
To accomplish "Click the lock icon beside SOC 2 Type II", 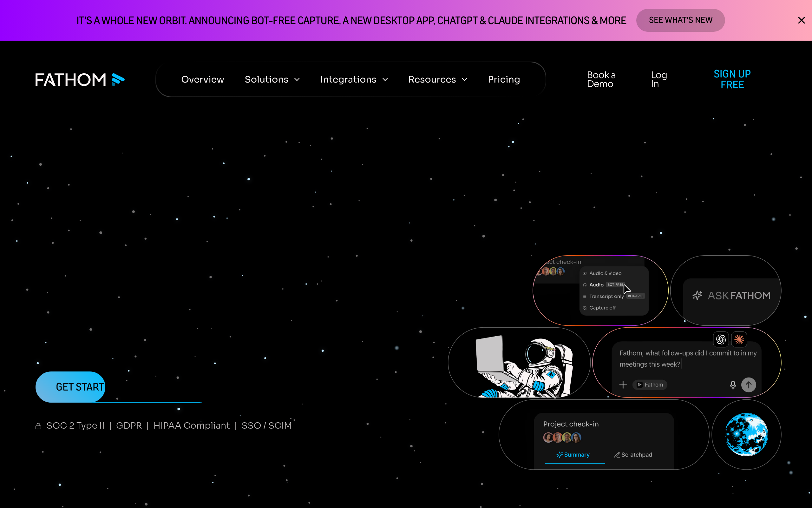I will tap(38, 426).
